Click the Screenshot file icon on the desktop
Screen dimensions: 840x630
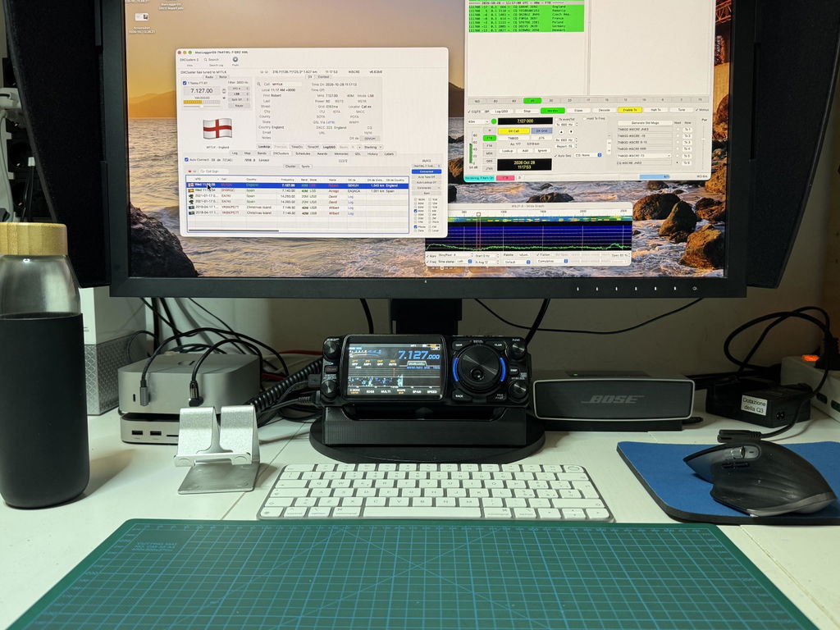click(142, 17)
